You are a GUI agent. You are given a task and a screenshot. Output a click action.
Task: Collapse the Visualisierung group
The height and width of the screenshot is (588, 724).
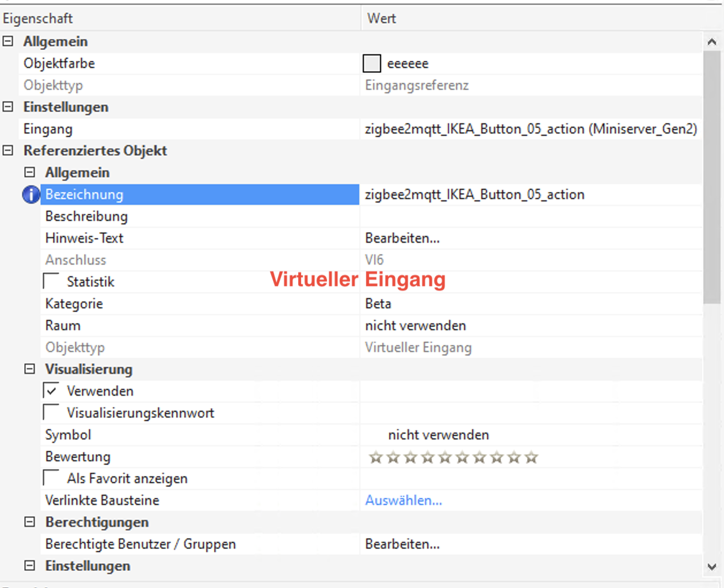point(30,369)
